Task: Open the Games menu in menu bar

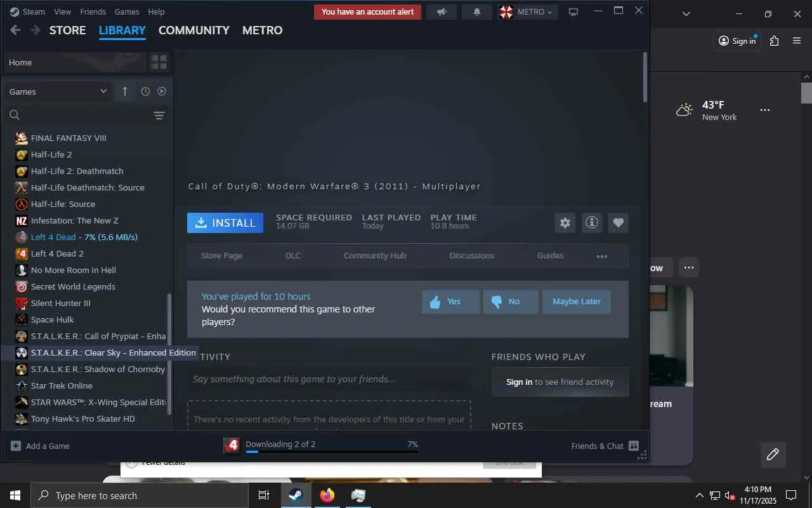Action: tap(127, 11)
